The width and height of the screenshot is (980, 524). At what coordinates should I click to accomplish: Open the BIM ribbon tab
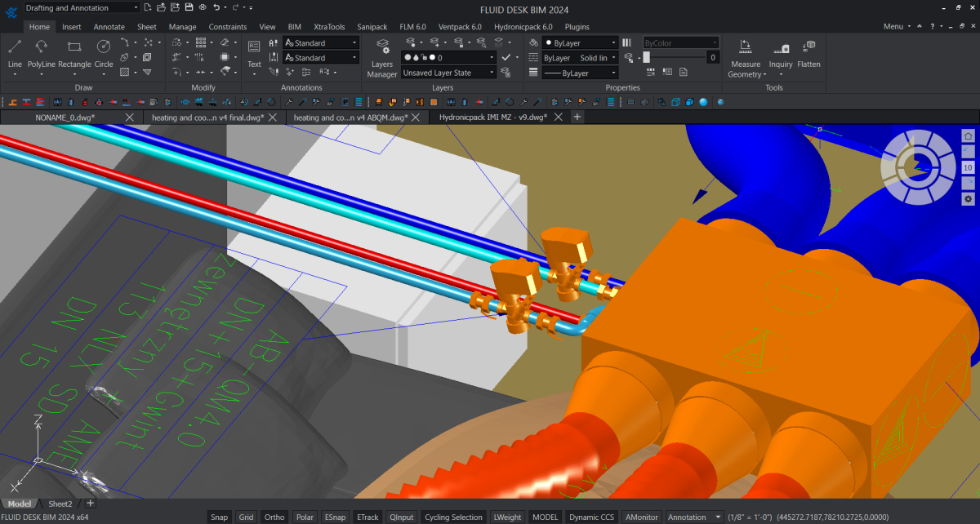click(x=295, y=26)
